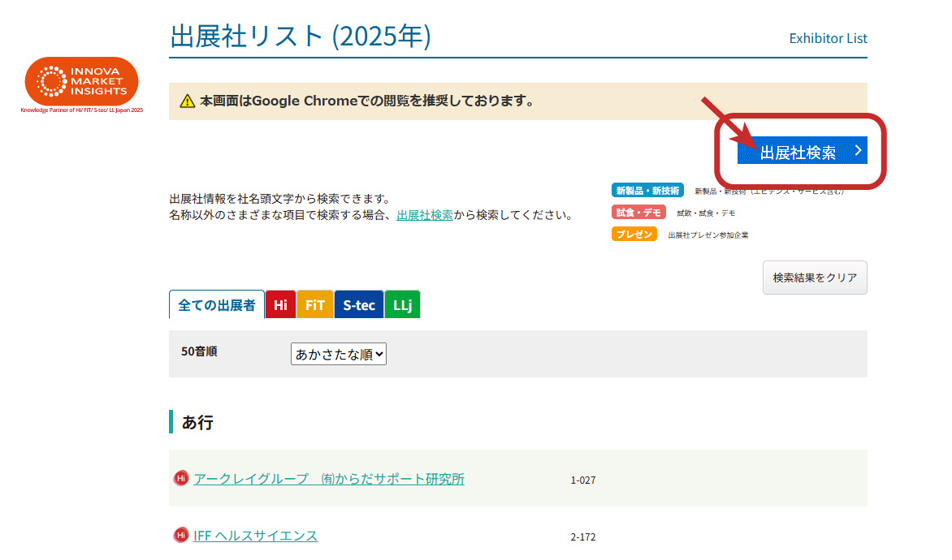
Task: Click the Innova Market Insights logo
Action: click(81, 84)
